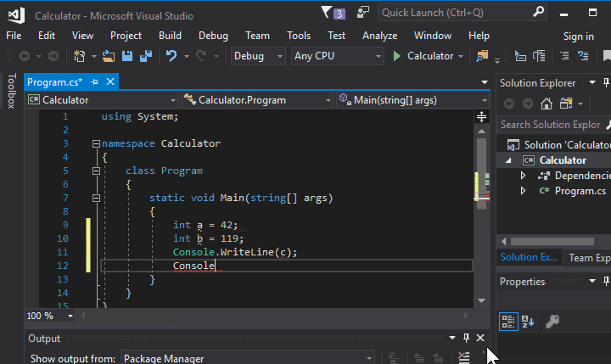Screen dimensions: 611x364
Task: Click the Home icon in Solution Explorer
Action: [x=547, y=104]
